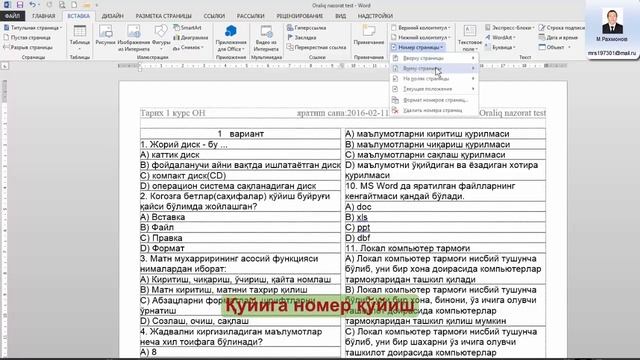Click the Undo arrow icon
This screenshot has height=360, width=640.
point(32,5)
